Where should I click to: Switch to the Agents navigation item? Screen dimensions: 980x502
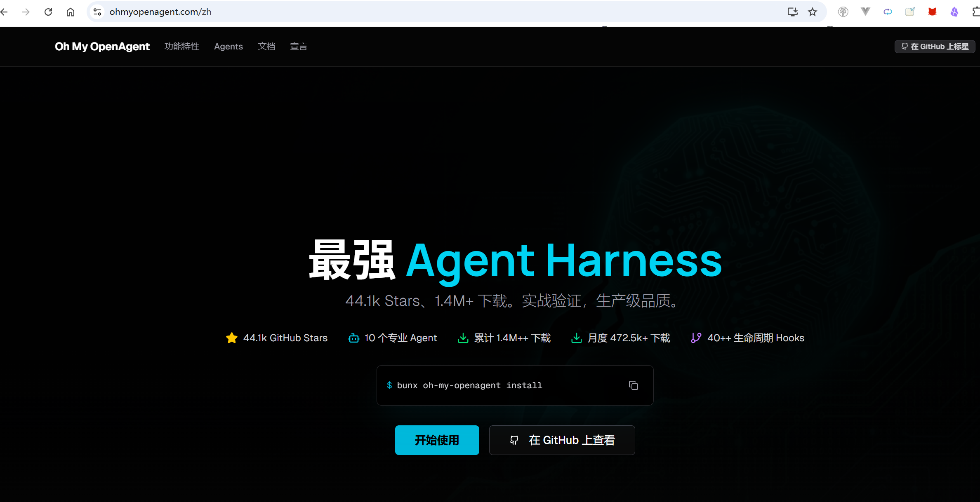(228, 46)
